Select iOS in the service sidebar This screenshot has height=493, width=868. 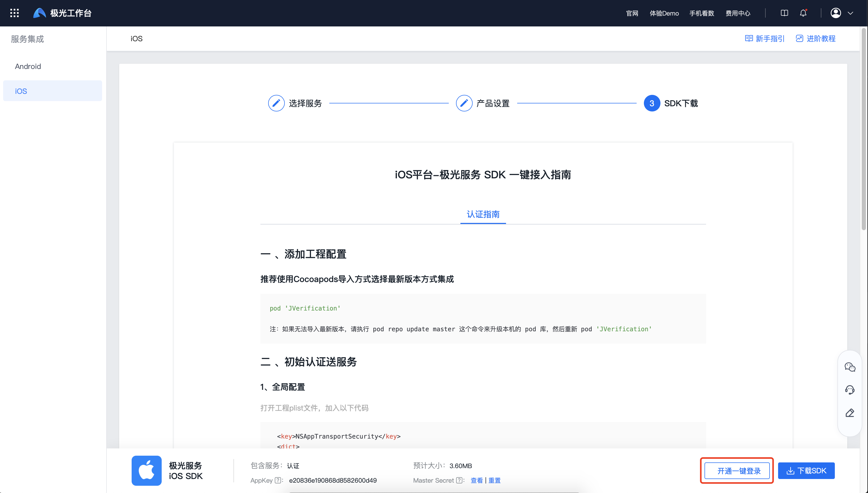point(52,91)
